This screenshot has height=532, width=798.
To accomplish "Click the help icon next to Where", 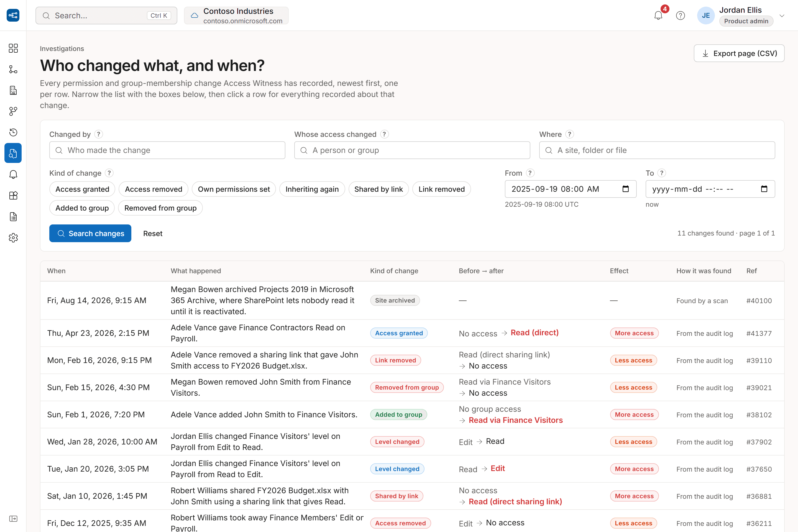I will click(570, 134).
